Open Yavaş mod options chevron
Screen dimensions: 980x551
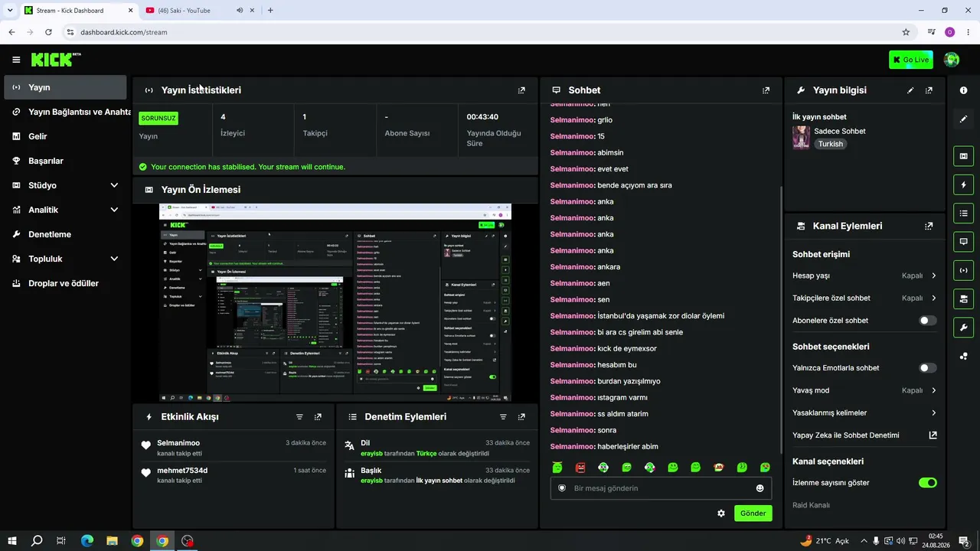click(933, 390)
